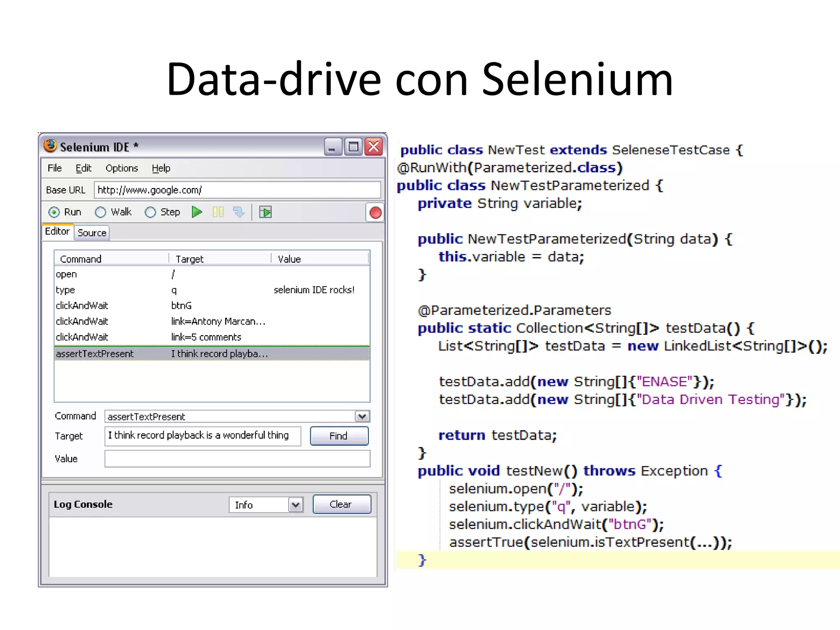The height and width of the screenshot is (630, 840).
Task: Click the yellow Pause button
Action: click(218, 212)
